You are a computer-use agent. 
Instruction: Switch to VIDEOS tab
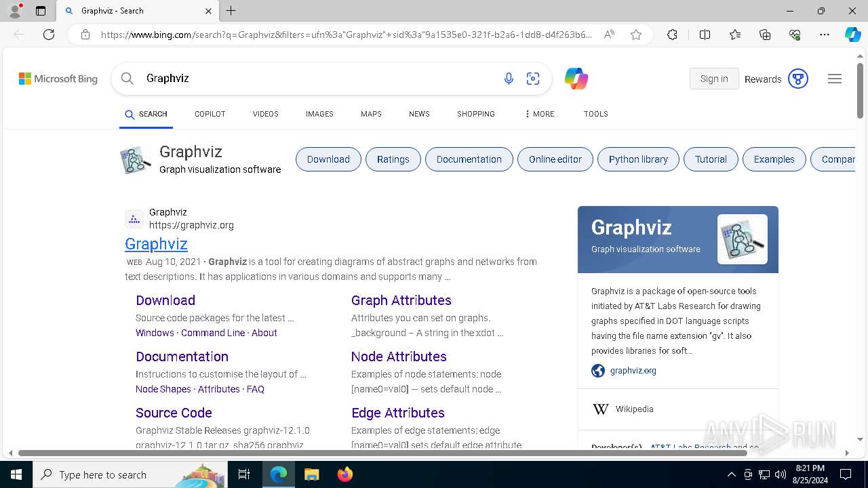266,114
